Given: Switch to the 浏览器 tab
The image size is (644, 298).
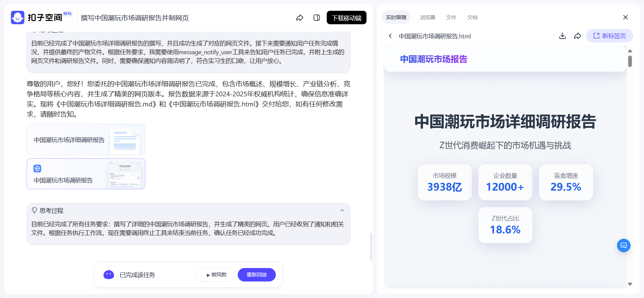Looking at the screenshot, I should coord(428,17).
